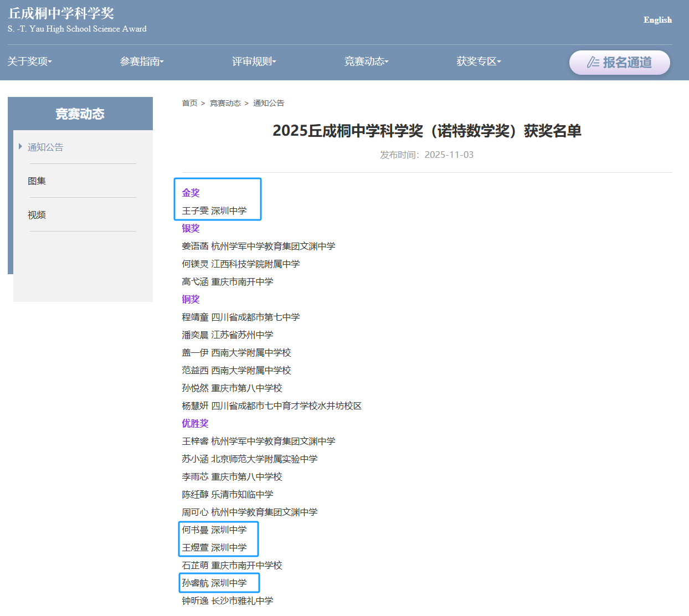The width and height of the screenshot is (689, 616).
Task: Click the page title 2025丘成桐中学科学奖 获奖名单
Action: (426, 131)
